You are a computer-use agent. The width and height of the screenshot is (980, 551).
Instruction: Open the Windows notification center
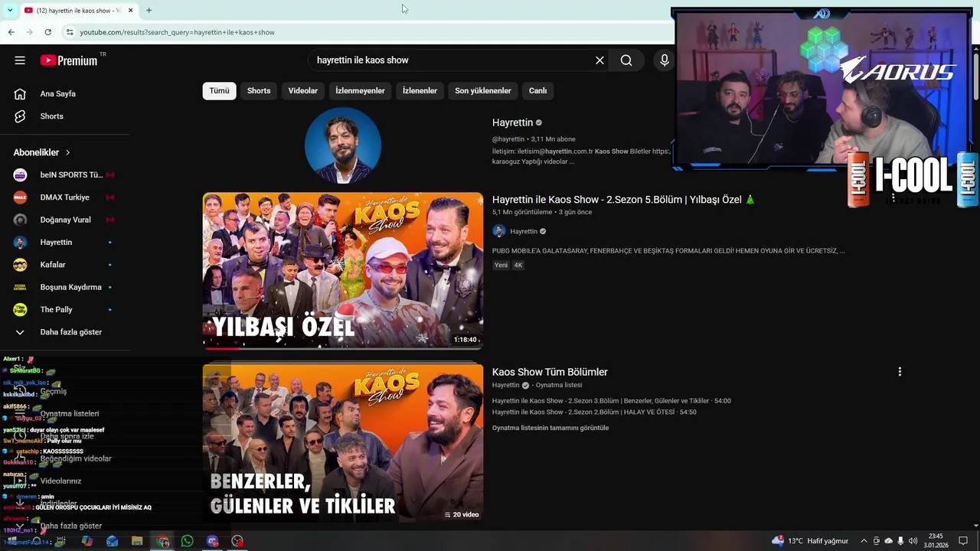click(x=963, y=541)
